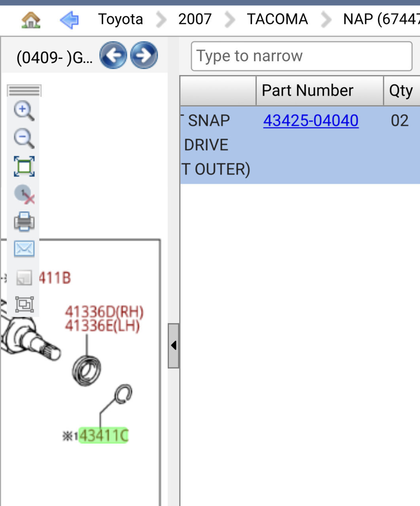The image size is (420, 506).
Task: Click the greyed-out page icon below the email icon
Action: (24, 277)
